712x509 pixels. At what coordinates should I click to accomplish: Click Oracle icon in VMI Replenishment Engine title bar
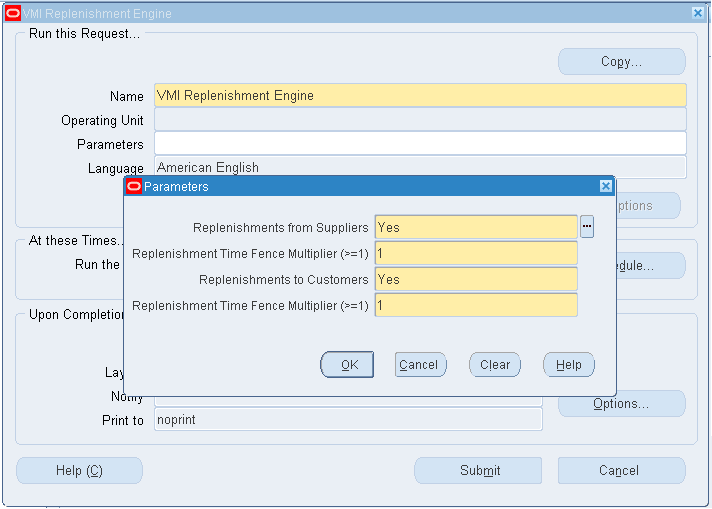pyautogui.click(x=13, y=14)
